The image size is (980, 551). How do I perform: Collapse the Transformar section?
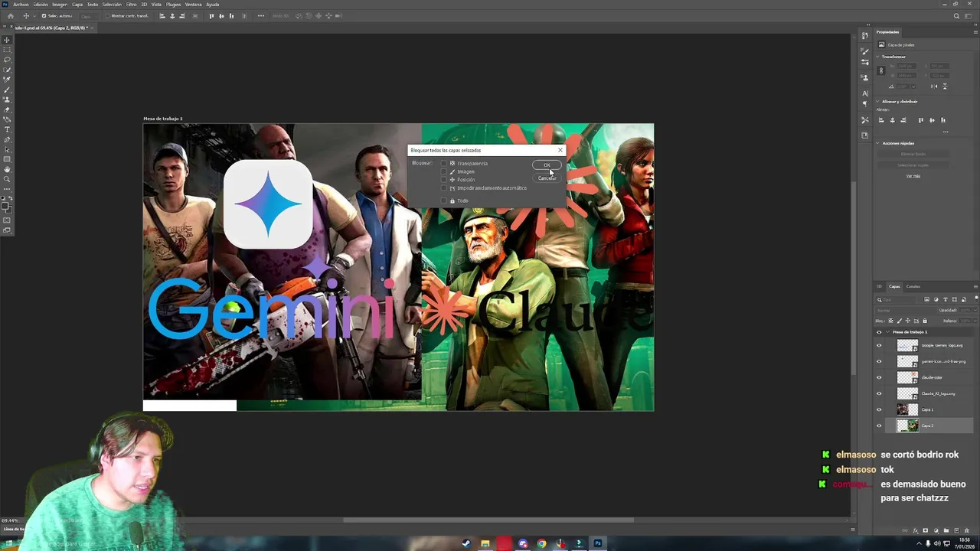point(878,57)
